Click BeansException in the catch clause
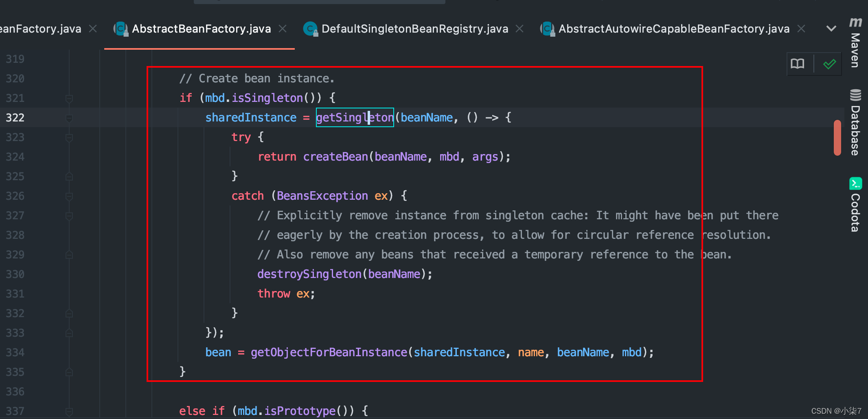This screenshot has height=419, width=868. tap(322, 196)
